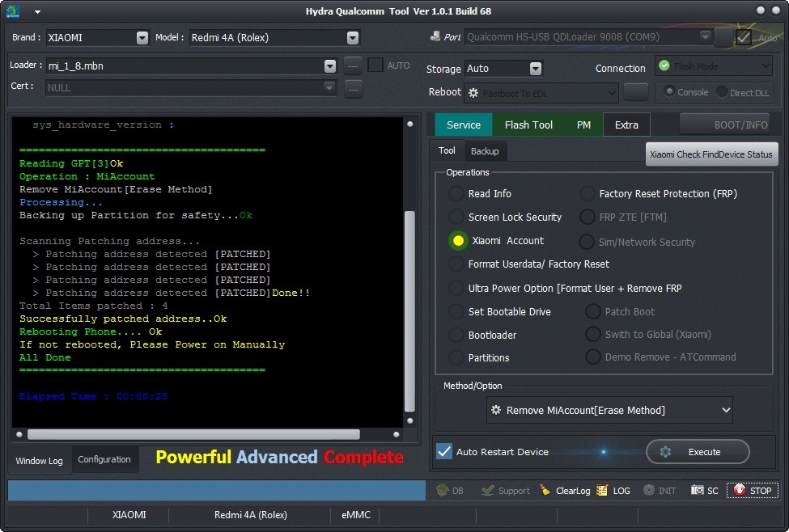Click the log vertical scrollbar
The image size is (789, 532).
point(409,311)
